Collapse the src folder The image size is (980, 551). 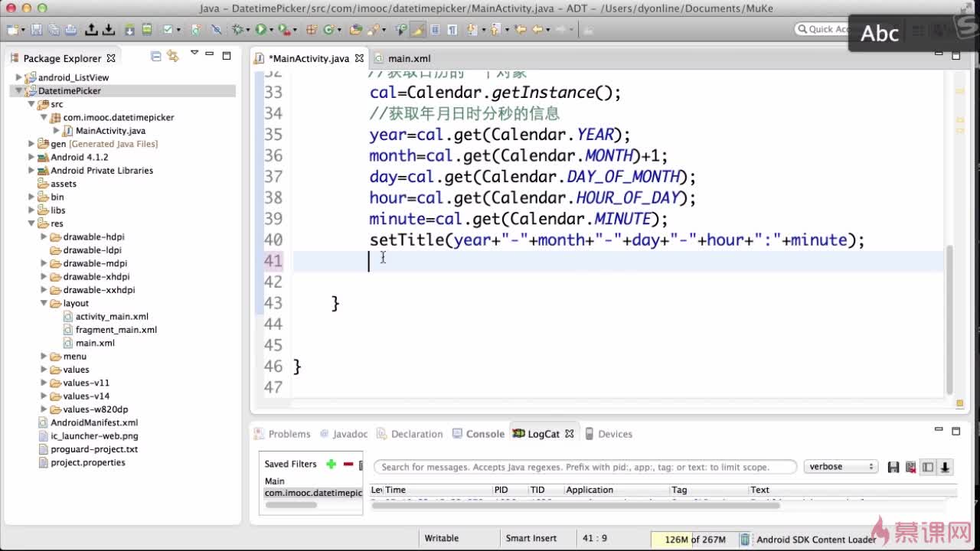tap(31, 104)
